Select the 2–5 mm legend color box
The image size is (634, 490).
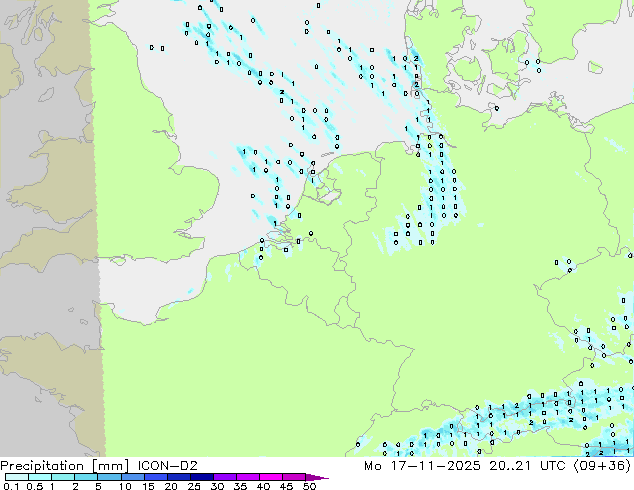[x=86, y=477]
